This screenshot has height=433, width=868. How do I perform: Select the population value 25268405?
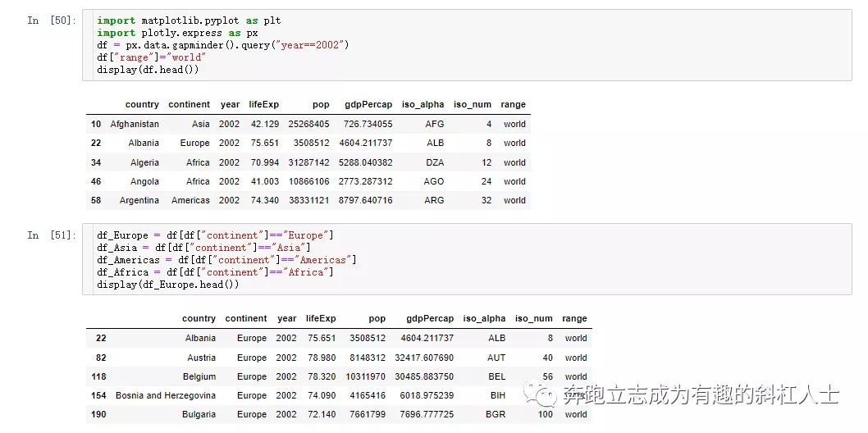coord(308,124)
